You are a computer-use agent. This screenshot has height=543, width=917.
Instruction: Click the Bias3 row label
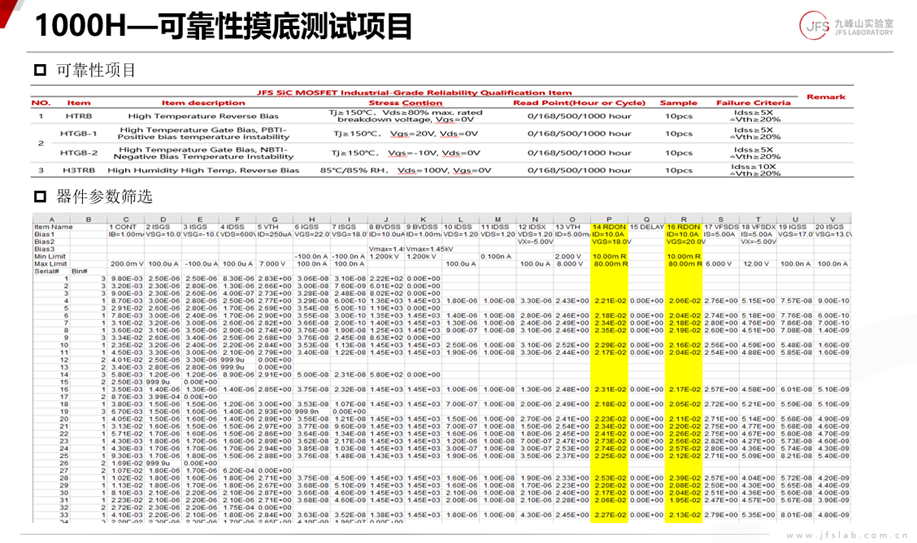tap(44, 249)
